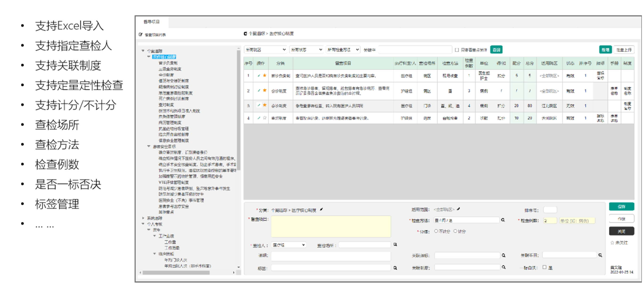Viewport: 644px width, 292px height.
Task: Click the 未关注 star icon
Action: point(612,243)
